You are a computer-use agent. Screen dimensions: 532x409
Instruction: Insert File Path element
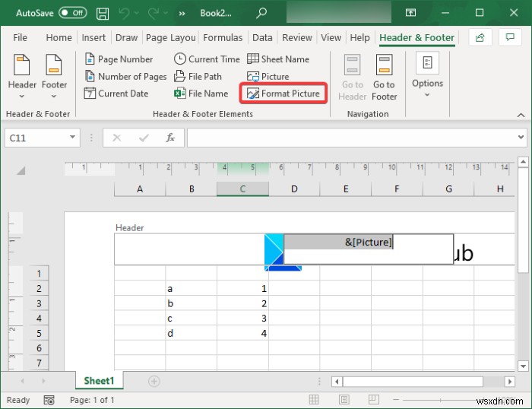pos(198,76)
